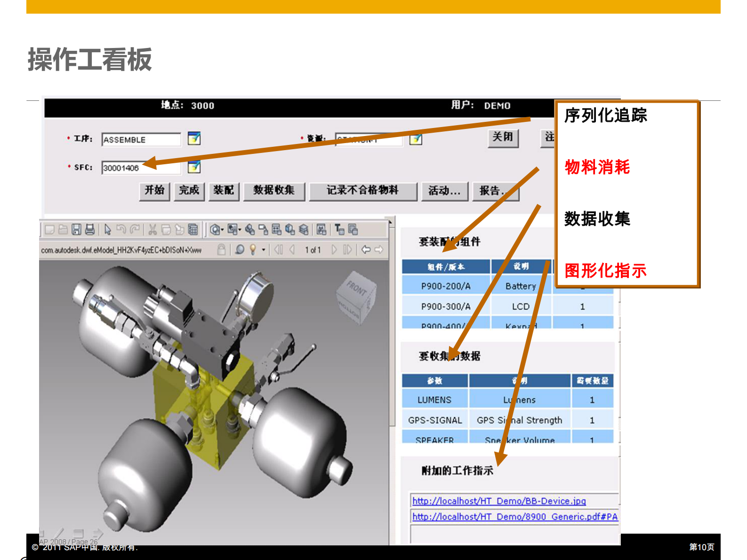Go to the first page with the viewer arrow
747x560 pixels.
[279, 249]
